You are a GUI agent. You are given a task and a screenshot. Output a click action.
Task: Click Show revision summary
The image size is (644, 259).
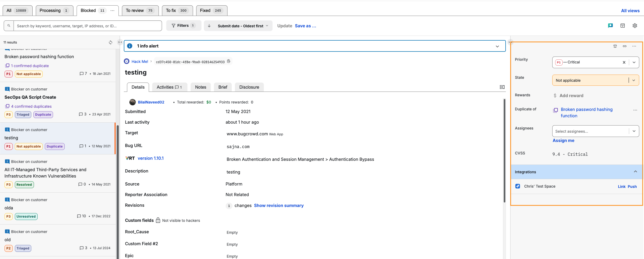[279, 206]
